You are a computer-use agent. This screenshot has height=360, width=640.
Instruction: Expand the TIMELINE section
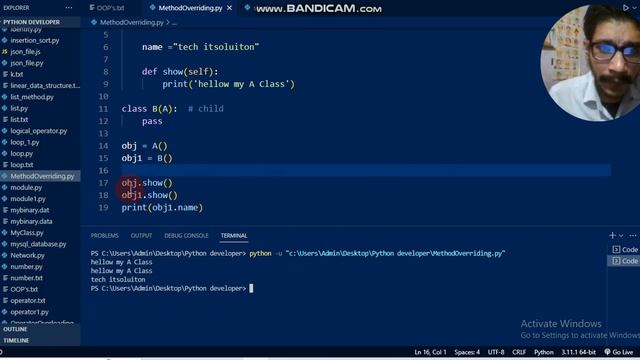click(x=16, y=340)
